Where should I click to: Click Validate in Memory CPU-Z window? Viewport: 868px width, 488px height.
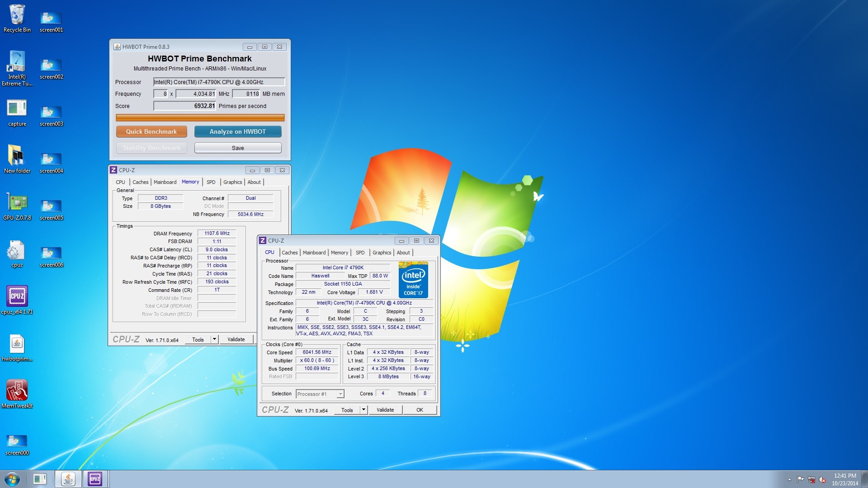tap(236, 339)
